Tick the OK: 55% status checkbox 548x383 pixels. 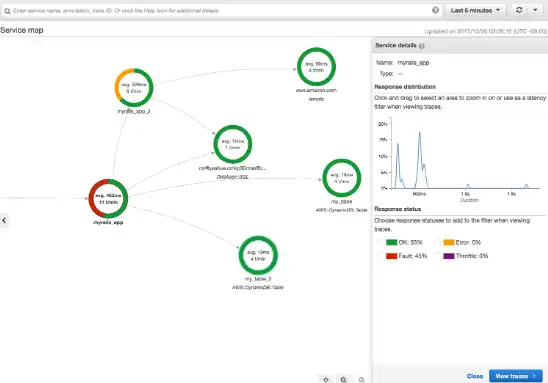pos(381,242)
